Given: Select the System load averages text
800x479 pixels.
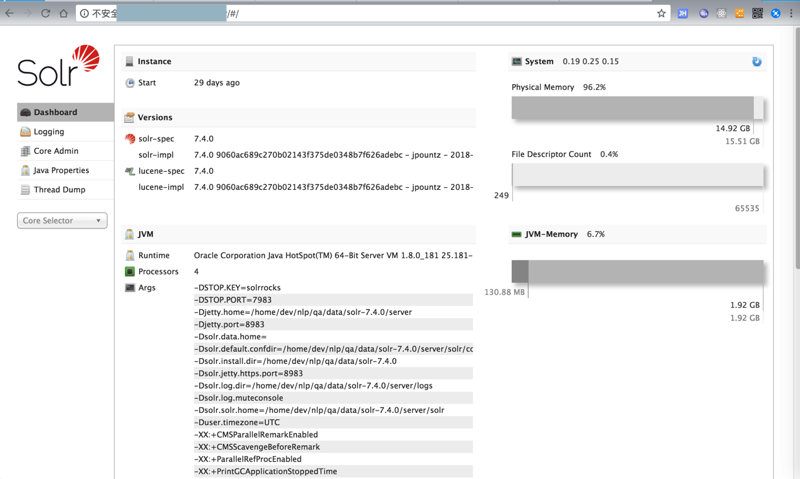Looking at the screenshot, I should pos(590,61).
